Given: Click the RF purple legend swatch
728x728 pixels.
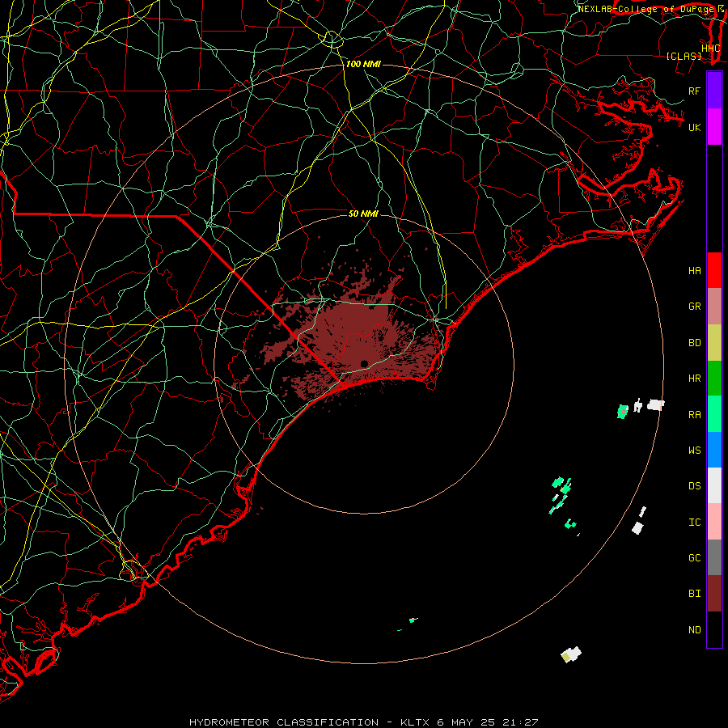Looking at the screenshot, I should pyautogui.click(x=714, y=91).
